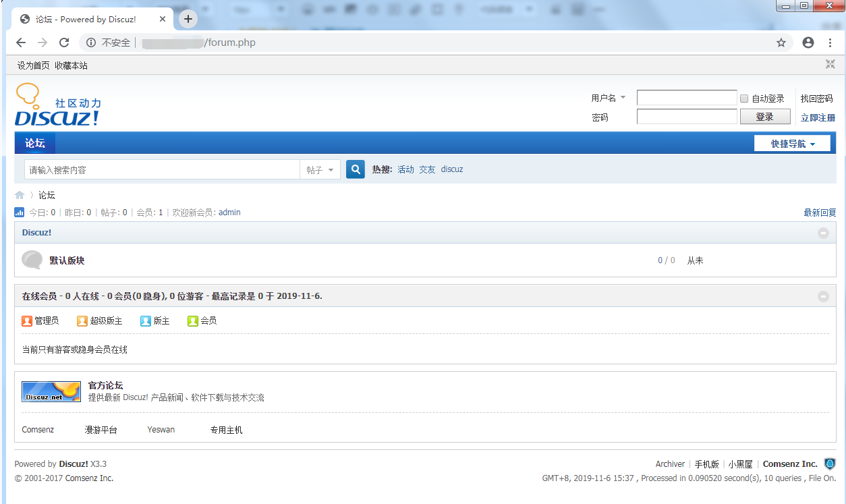The width and height of the screenshot is (846, 504).
Task: Click the 请输入搜索内容 search field
Action: pos(162,170)
